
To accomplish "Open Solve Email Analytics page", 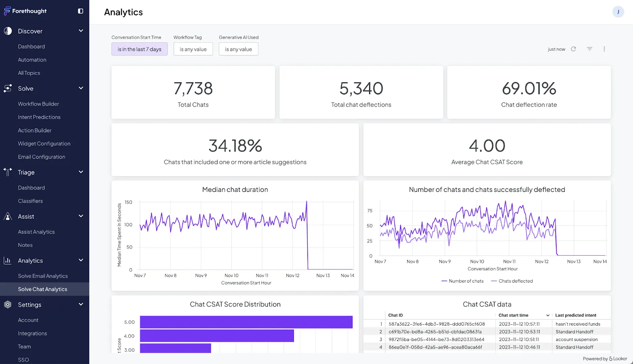I will tap(43, 276).
